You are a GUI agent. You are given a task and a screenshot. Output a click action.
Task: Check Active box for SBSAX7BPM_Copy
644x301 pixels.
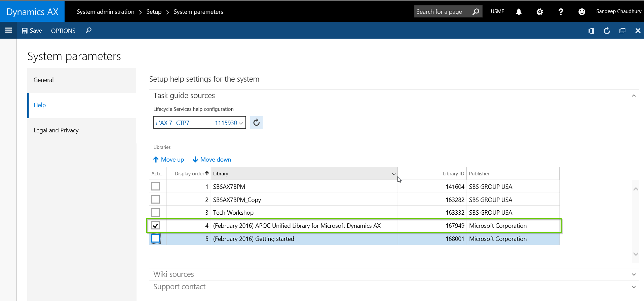pyautogui.click(x=155, y=199)
